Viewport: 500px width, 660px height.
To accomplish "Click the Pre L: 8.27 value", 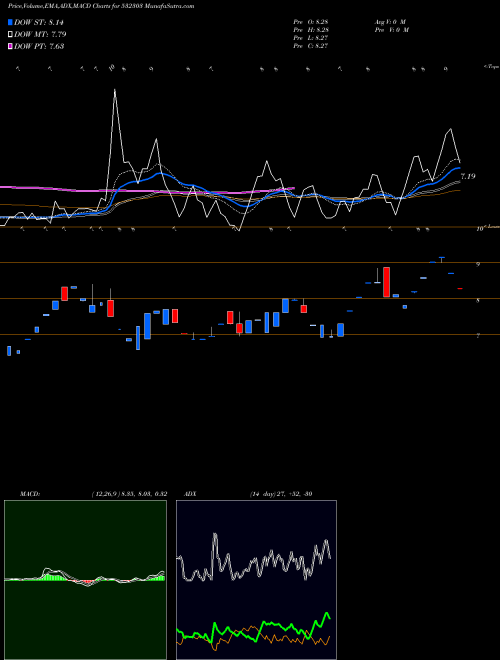I will pyautogui.click(x=311, y=38).
